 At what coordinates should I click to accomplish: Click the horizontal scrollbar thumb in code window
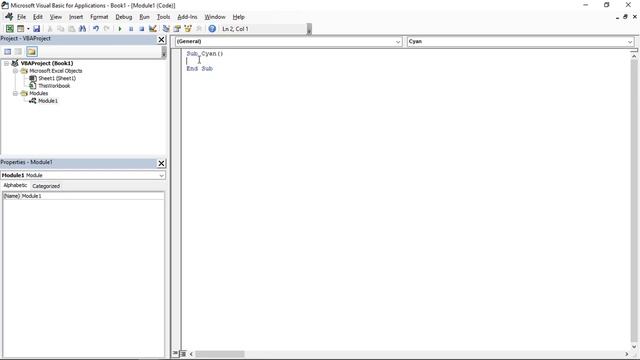[x=220, y=354]
